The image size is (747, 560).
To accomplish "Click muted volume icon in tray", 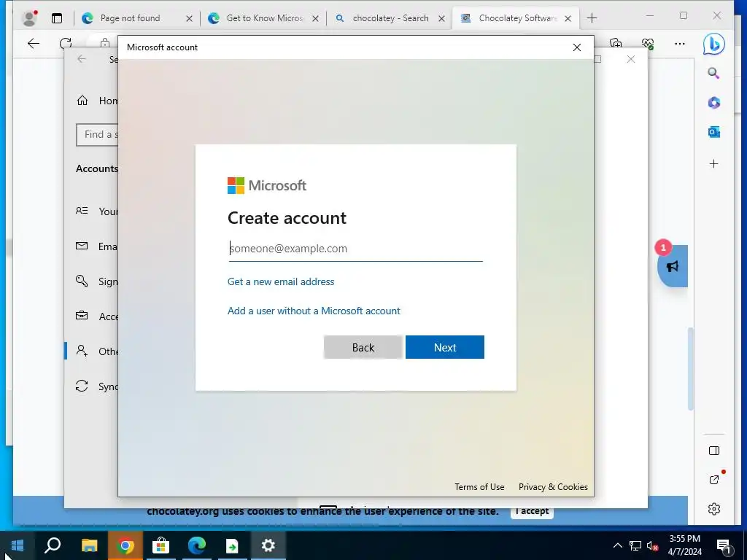I will (x=652, y=545).
